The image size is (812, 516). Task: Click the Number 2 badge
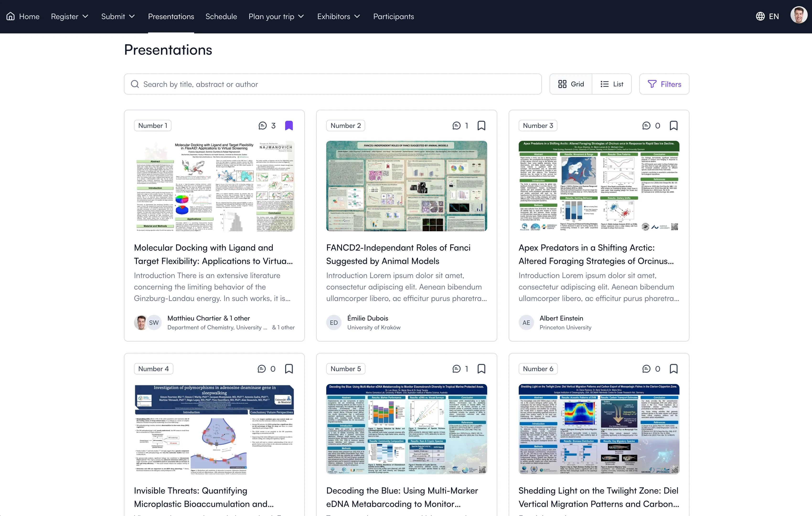click(346, 125)
